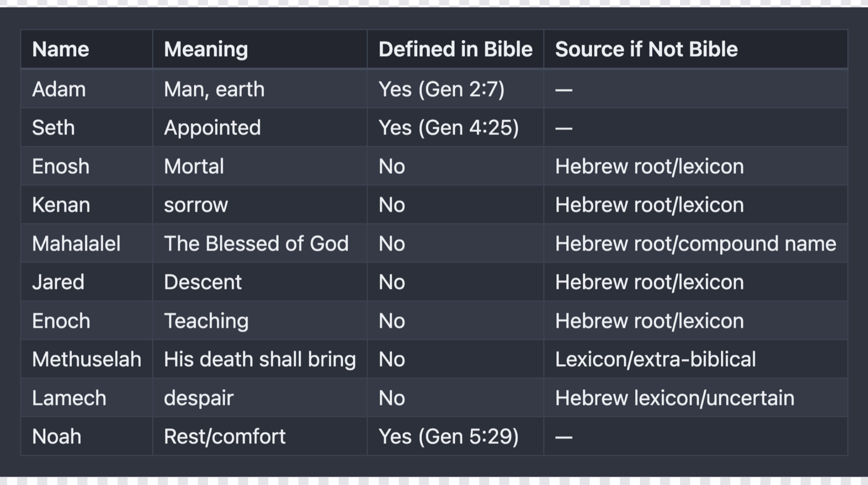Select 'Lexicon/extra-biblical' source cell
This screenshot has width=868, height=485.
click(655, 360)
